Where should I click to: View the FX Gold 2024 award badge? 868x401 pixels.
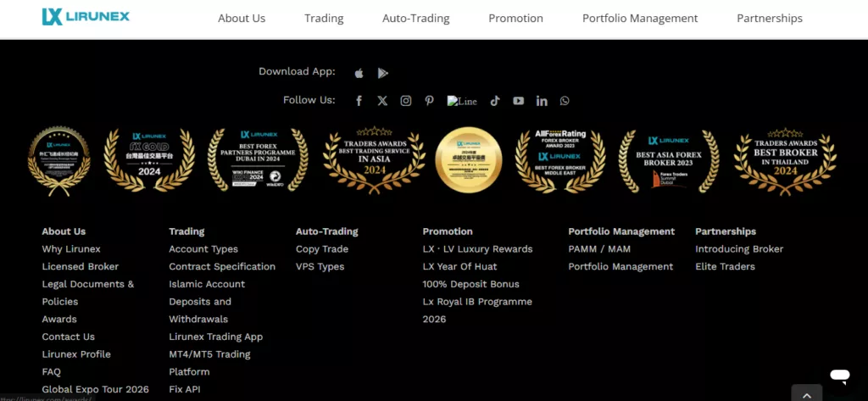click(x=149, y=160)
